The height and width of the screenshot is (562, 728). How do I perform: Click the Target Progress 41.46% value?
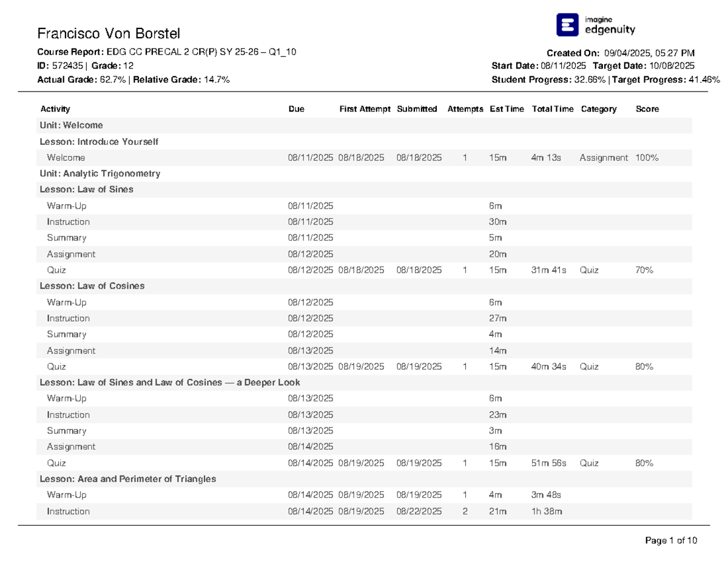(704, 79)
